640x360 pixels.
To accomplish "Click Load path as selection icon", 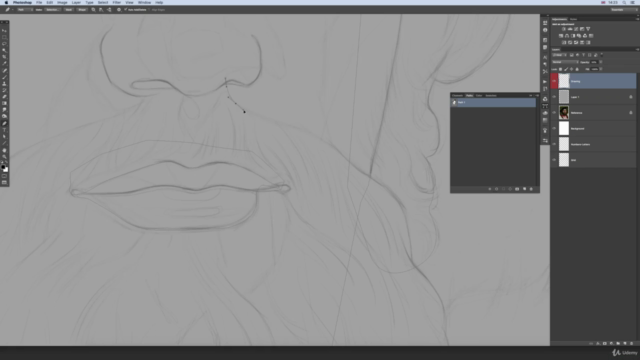I will (503, 189).
